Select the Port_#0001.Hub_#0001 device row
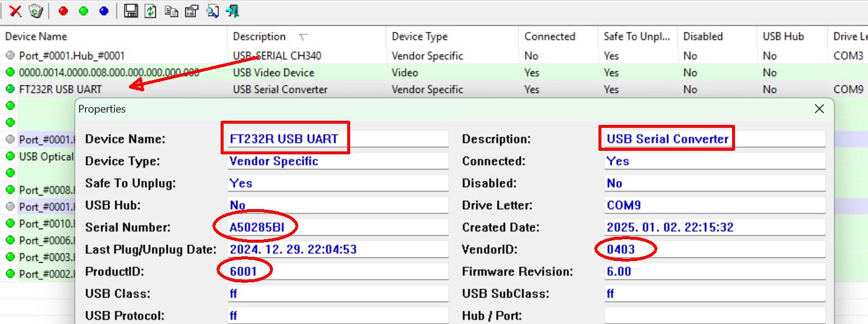This screenshot has height=324, width=868. coord(434,56)
